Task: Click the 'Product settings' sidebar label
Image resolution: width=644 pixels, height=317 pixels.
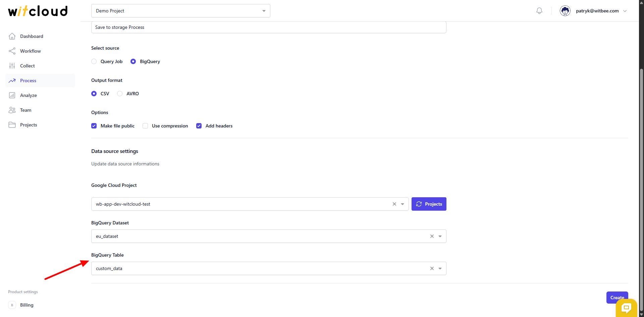Action: (x=23, y=292)
